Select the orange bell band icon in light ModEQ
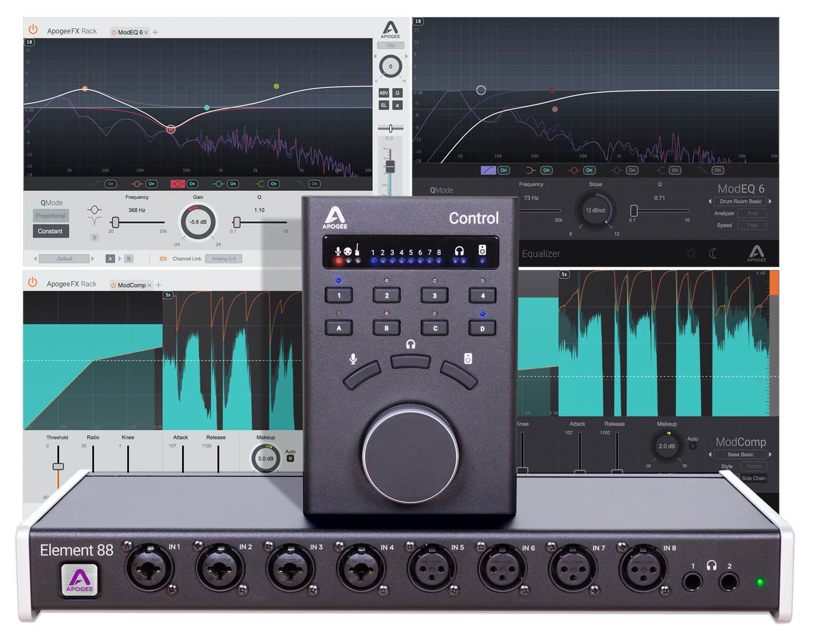 pyautogui.click(x=136, y=184)
